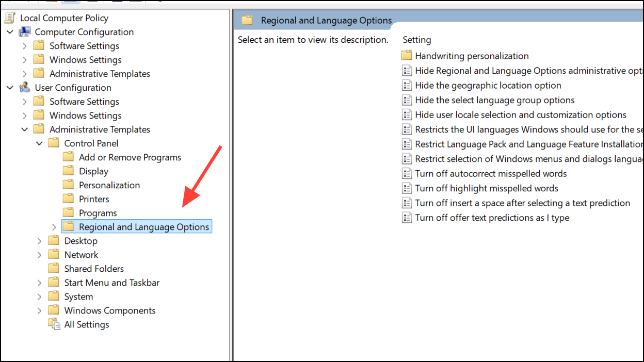Click the policy icon beside Turn off autocorrect misspelled words
Screen dimensions: 644x362
tap(407, 174)
